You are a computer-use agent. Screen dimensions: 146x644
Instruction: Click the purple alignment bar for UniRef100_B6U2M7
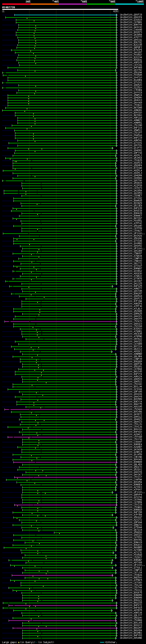(x=65, y=628)
